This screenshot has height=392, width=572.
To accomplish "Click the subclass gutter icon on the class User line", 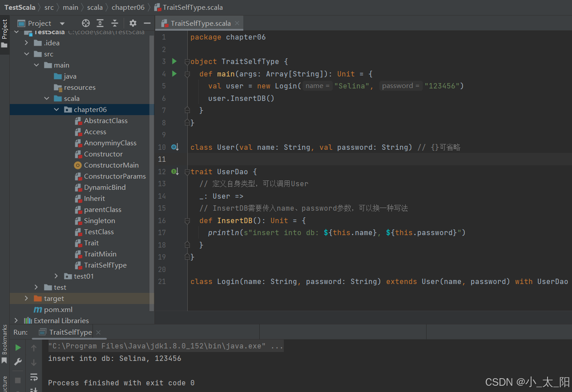I will tap(175, 147).
